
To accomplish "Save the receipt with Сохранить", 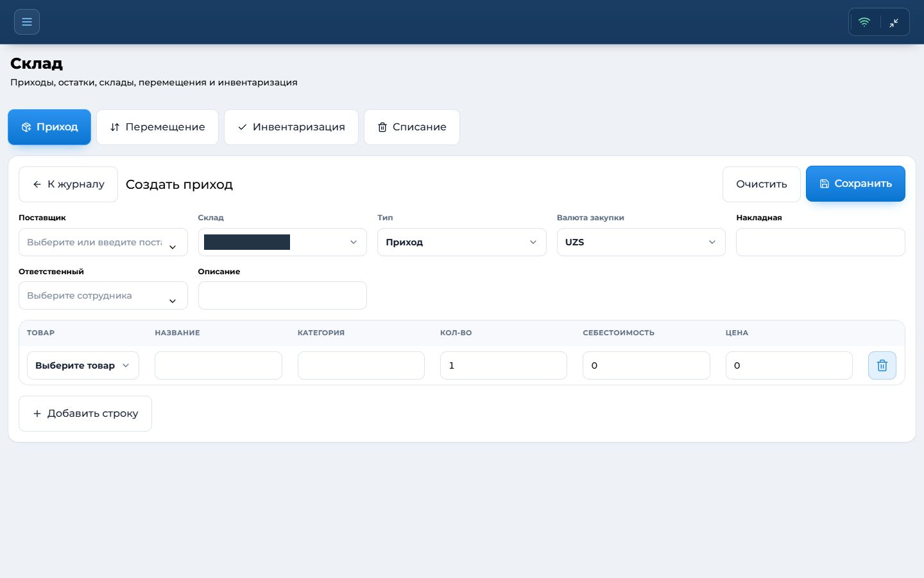I will (855, 184).
